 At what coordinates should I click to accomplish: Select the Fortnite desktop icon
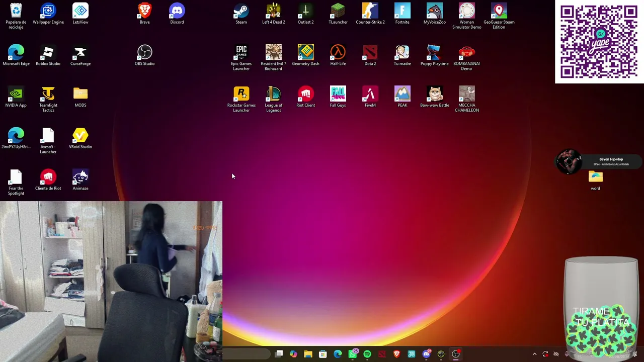tap(403, 14)
